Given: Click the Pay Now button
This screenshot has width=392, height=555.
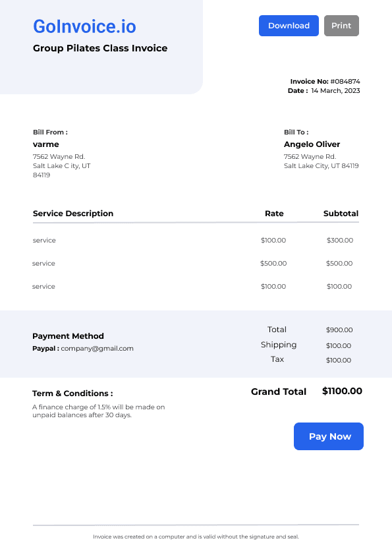Looking at the screenshot, I should [329, 436].
